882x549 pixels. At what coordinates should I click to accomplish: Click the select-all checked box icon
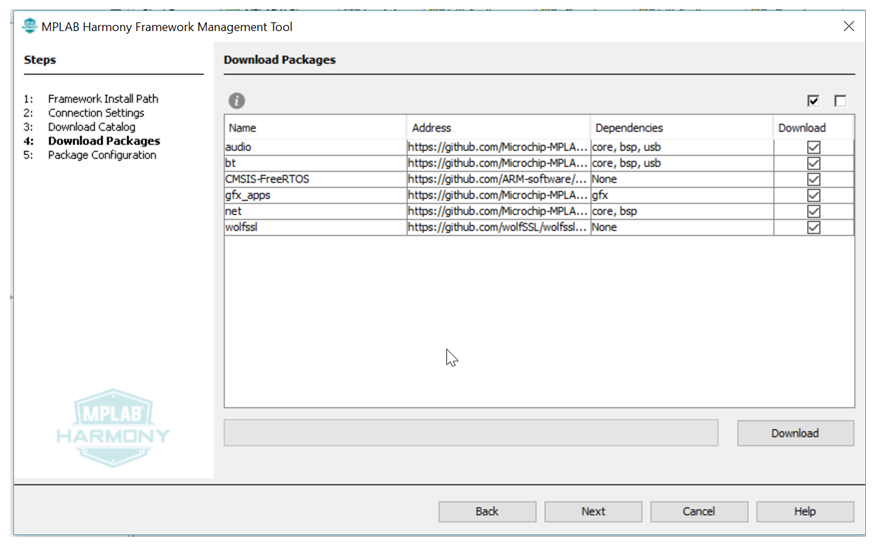pos(813,101)
